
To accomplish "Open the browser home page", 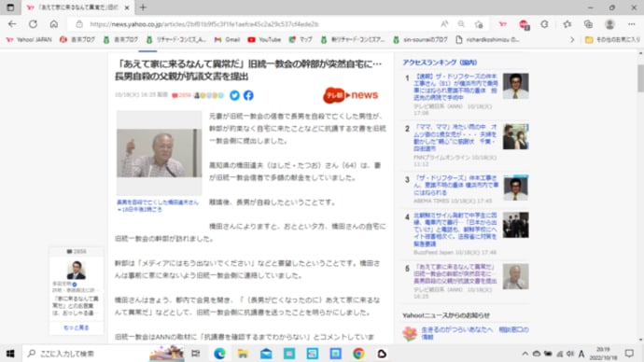I will click(x=54, y=24).
